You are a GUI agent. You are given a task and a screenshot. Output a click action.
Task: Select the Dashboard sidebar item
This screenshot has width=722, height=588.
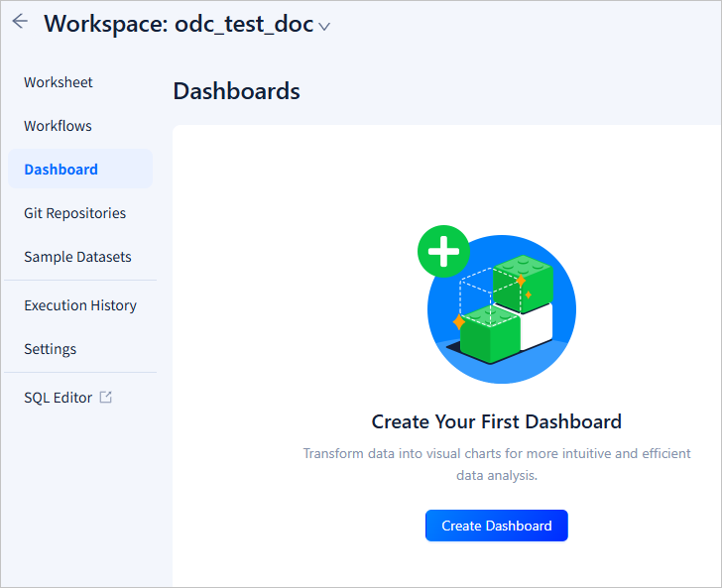pos(60,170)
